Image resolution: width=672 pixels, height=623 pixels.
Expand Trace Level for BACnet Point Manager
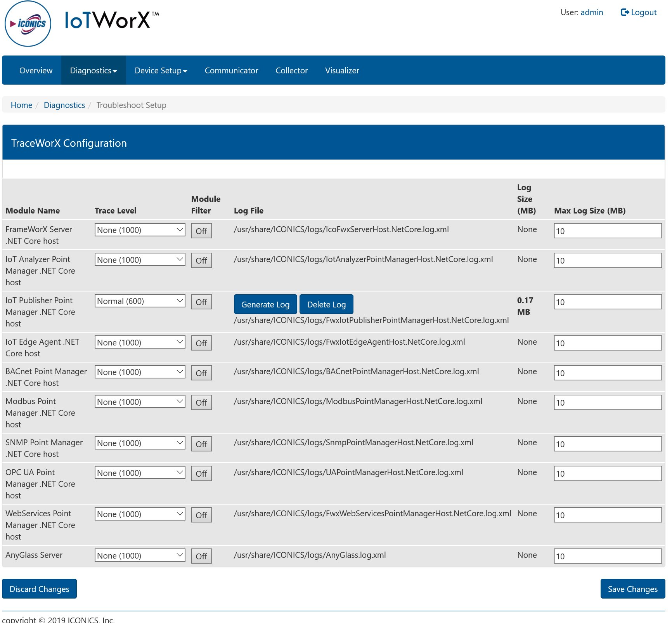tap(140, 372)
